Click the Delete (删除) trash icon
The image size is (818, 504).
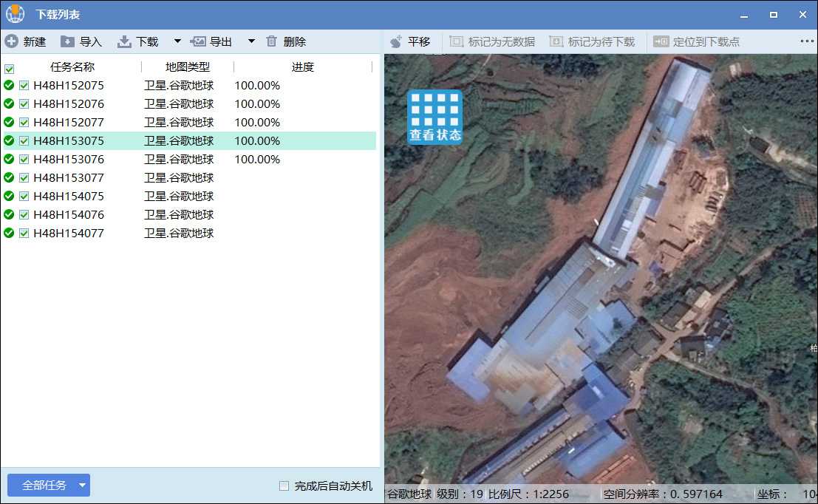272,41
